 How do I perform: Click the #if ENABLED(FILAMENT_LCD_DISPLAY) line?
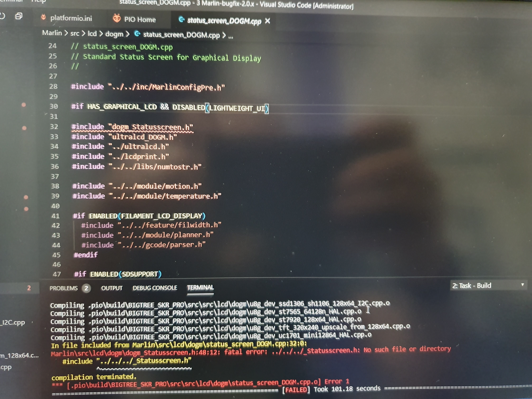click(x=139, y=216)
